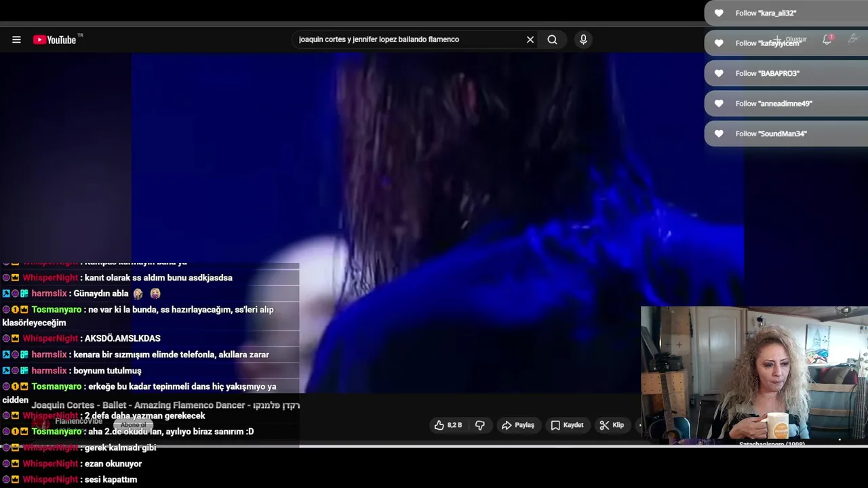The image size is (868, 488).
Task: Click Tosmanyaro's "aha 2.de okudu lan" message
Action: [x=127, y=432]
